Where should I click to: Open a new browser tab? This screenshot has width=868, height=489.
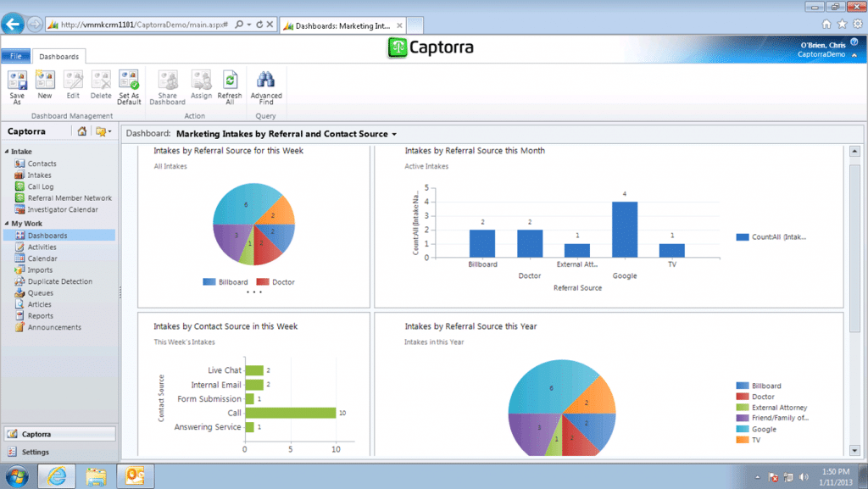[x=415, y=25]
